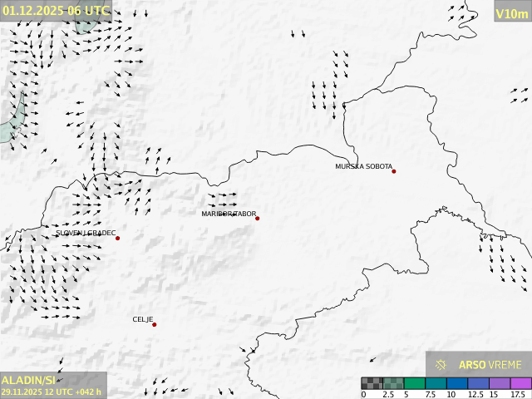The image size is (532, 399).
Task: Click the ALADIN/SI model label
Action: (28, 380)
